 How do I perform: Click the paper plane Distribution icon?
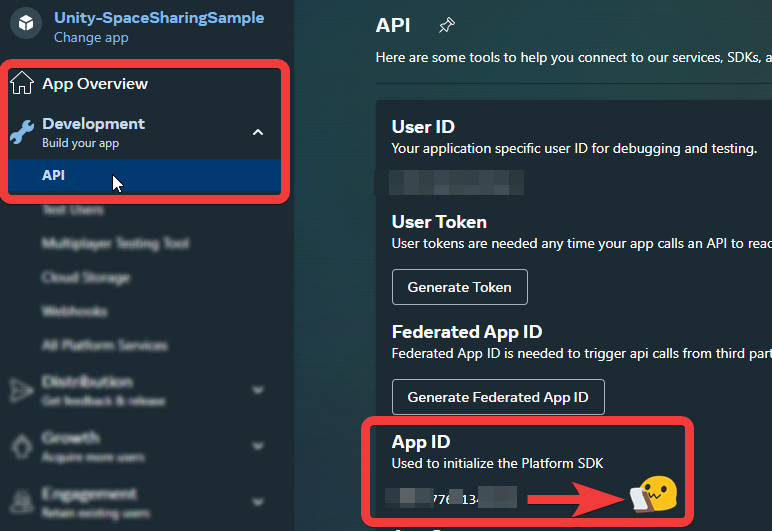[x=21, y=391]
